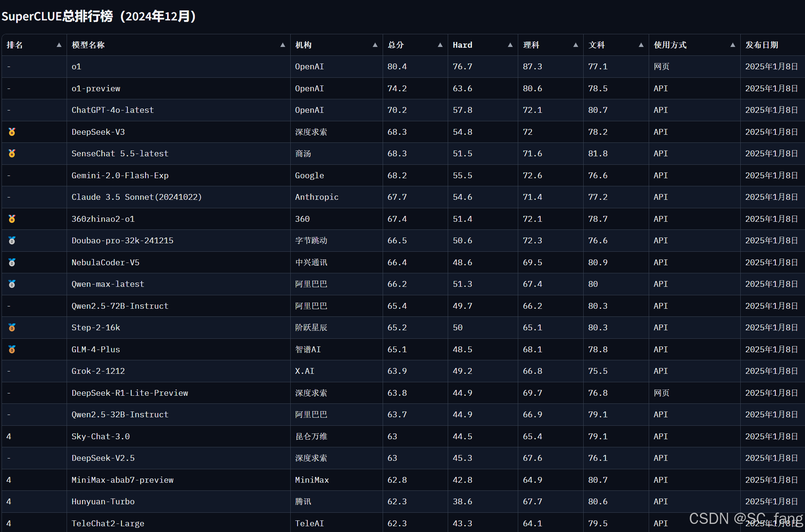Sort by 理科 score arrow

576,45
